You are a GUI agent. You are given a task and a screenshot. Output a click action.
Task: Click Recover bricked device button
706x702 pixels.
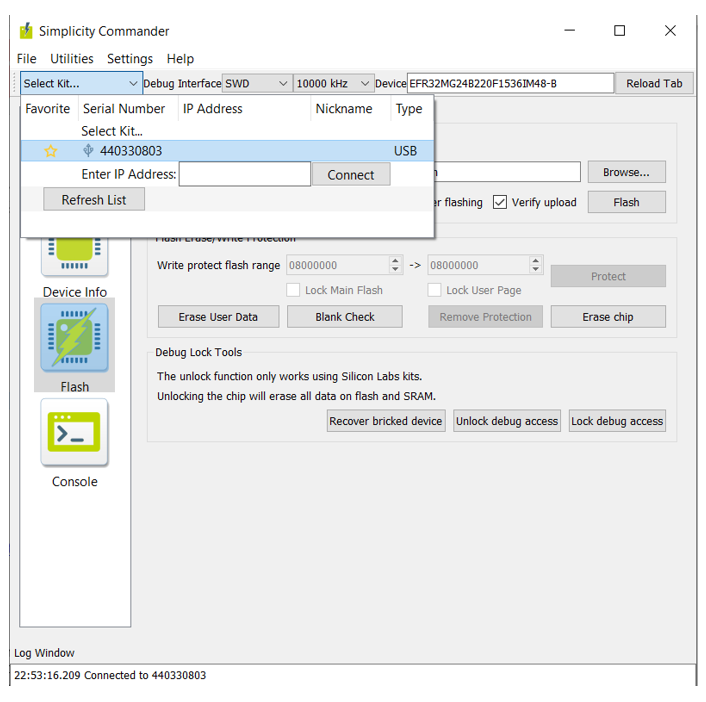point(386,421)
